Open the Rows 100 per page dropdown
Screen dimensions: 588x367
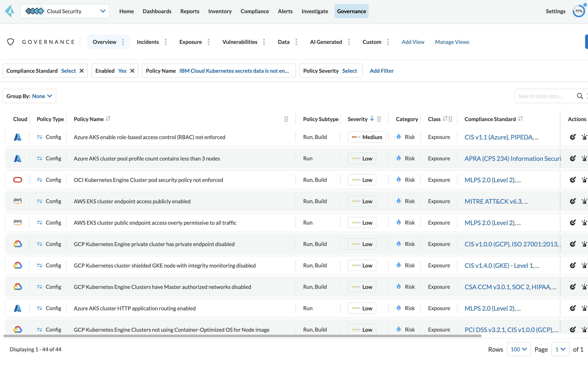tap(519, 349)
